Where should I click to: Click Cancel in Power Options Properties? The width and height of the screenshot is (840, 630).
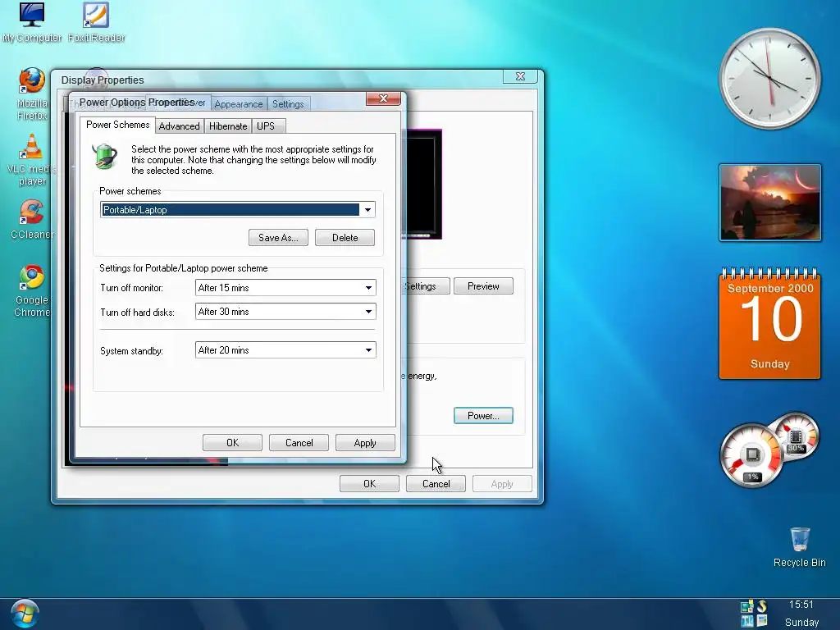299,443
